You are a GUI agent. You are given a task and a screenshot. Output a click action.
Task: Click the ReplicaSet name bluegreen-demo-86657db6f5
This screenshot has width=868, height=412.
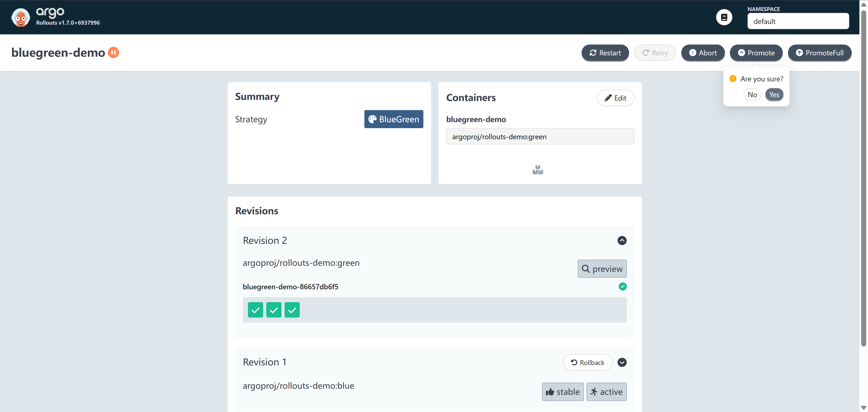290,287
